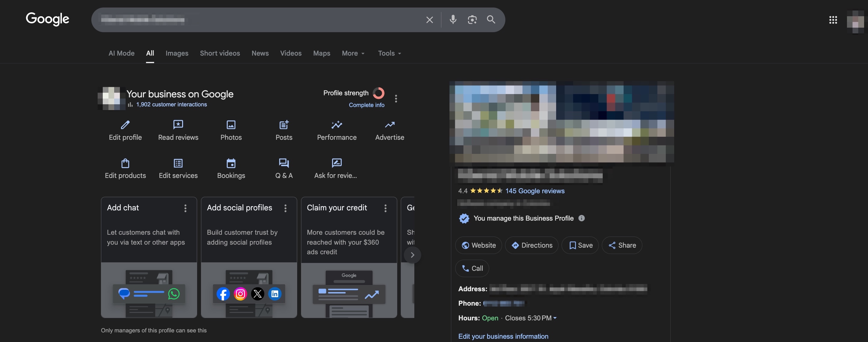Click the Q & A chat icon

point(284,163)
